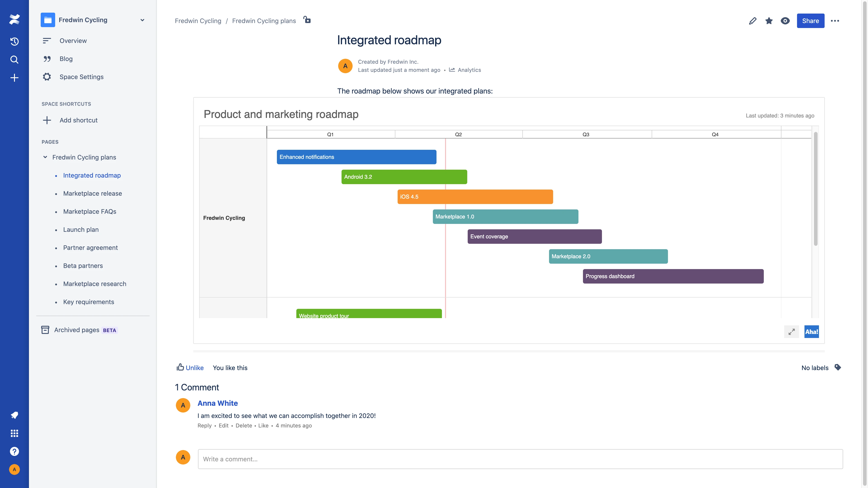Collapse the Fredwin Cycling plans tree
The image size is (868, 488).
(45, 157)
